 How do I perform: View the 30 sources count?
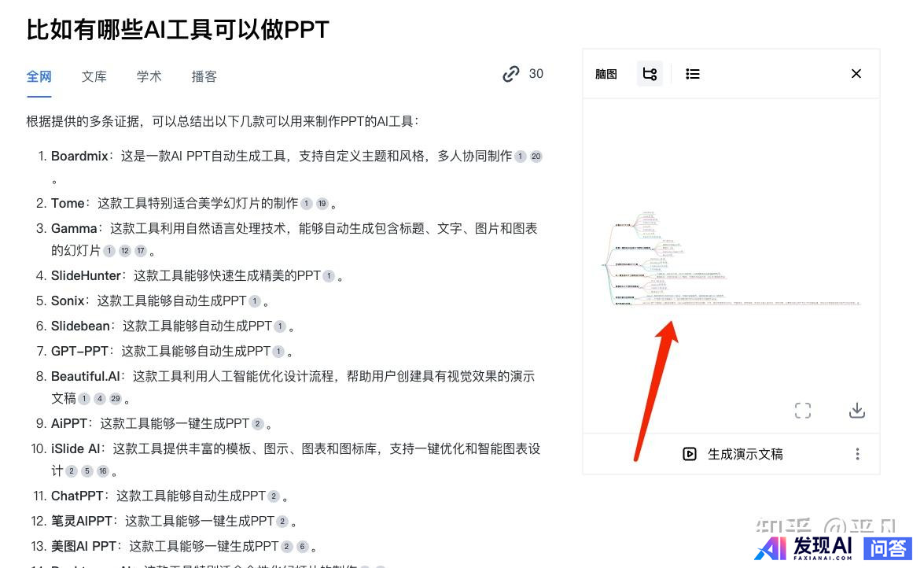[536, 74]
